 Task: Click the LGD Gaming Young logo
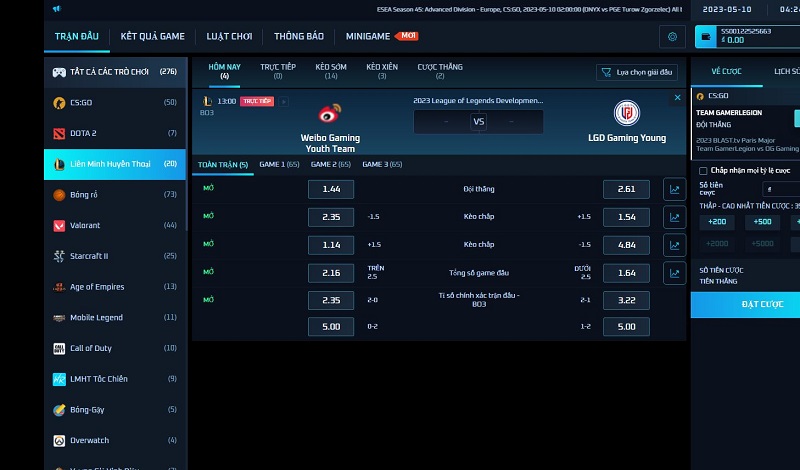(x=627, y=113)
